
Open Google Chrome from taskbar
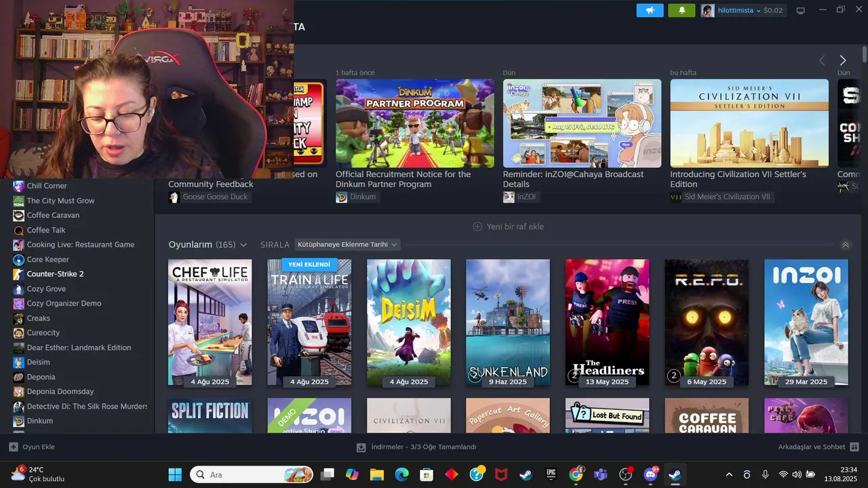point(576,474)
